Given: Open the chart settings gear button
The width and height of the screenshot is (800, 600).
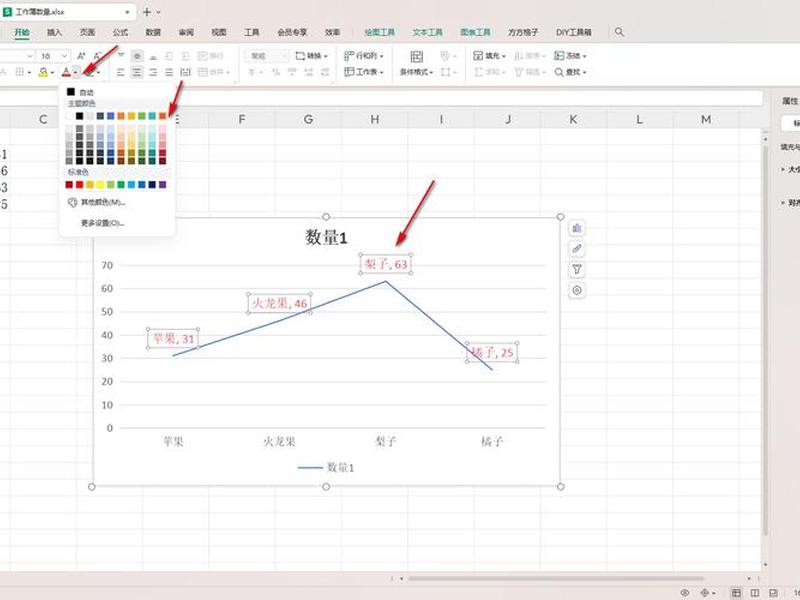Looking at the screenshot, I should pos(577,290).
